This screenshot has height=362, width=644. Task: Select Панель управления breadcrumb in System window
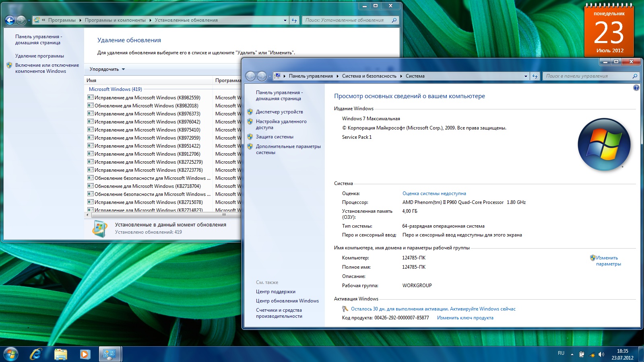pos(311,76)
